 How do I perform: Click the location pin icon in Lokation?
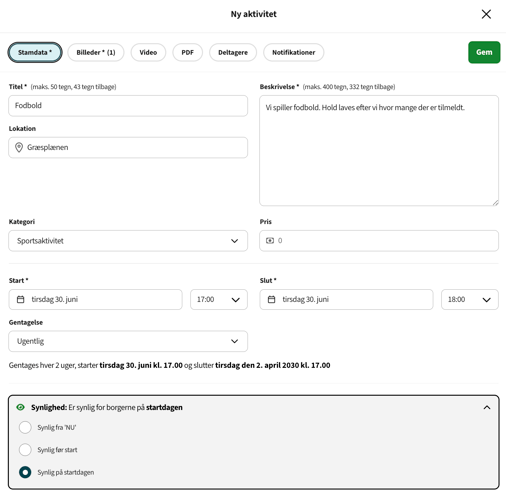pyautogui.click(x=19, y=147)
